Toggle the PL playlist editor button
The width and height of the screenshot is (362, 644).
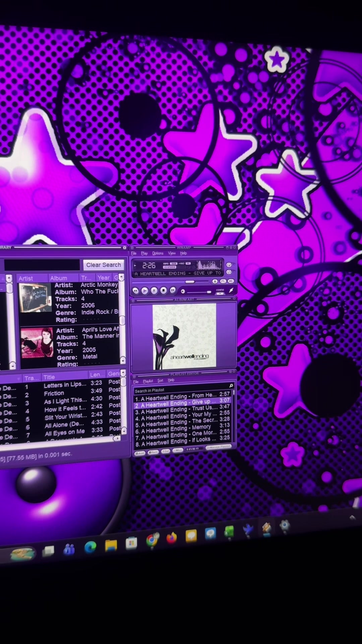pos(223,281)
